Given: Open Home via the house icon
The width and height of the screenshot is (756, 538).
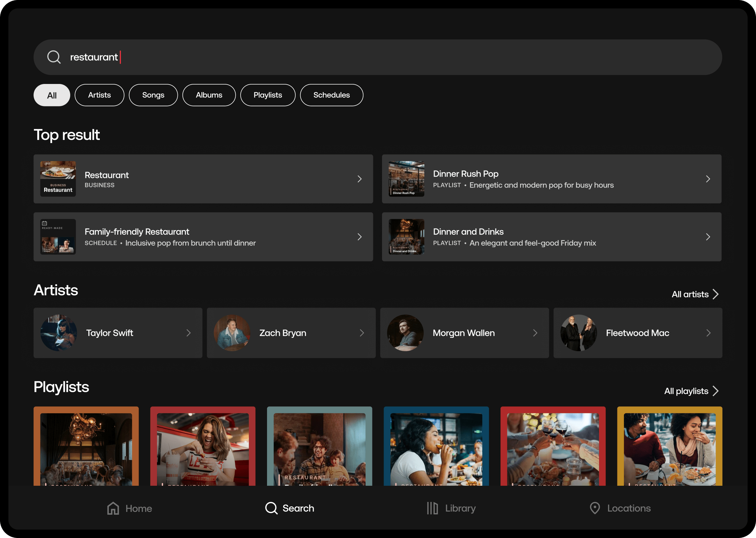Looking at the screenshot, I should click(113, 508).
